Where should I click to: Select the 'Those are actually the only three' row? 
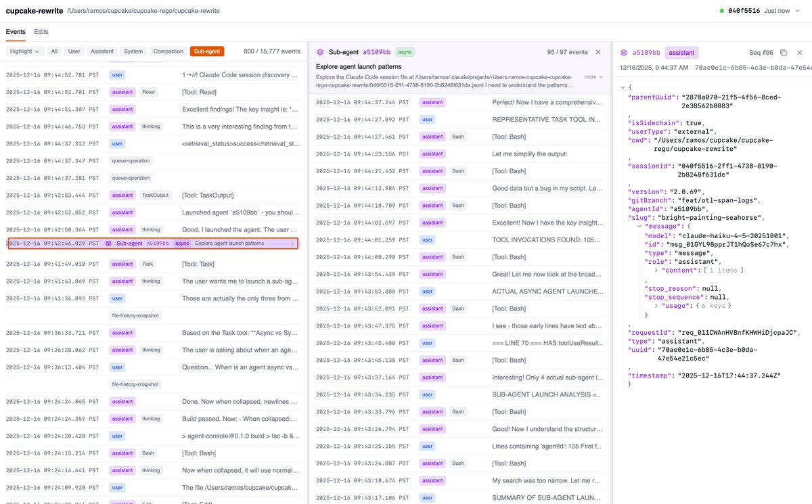pos(153,298)
